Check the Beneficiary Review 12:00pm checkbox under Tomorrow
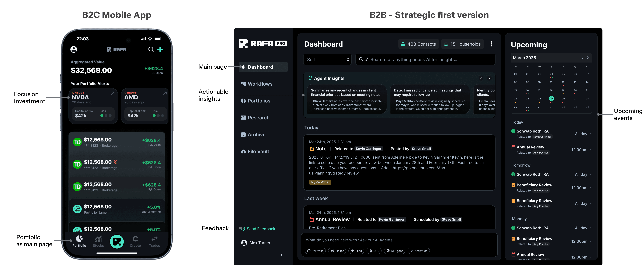Image resolution: width=644 pixels, height=273 pixels. tap(513, 185)
